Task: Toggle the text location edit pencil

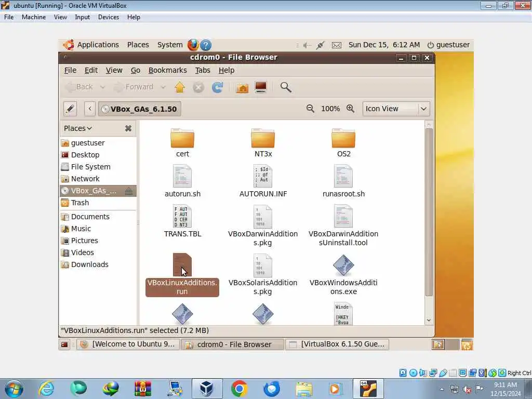Action: [x=70, y=109]
